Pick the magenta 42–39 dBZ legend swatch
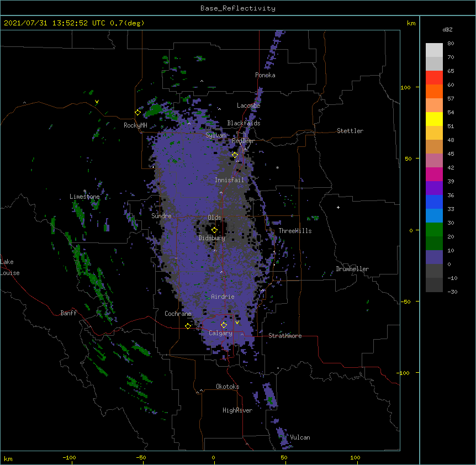Viewport: 476px width, 465px height. [x=434, y=174]
